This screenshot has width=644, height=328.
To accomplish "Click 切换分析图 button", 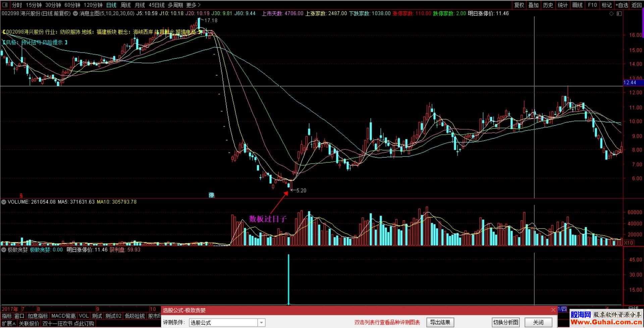I will coord(505,322).
